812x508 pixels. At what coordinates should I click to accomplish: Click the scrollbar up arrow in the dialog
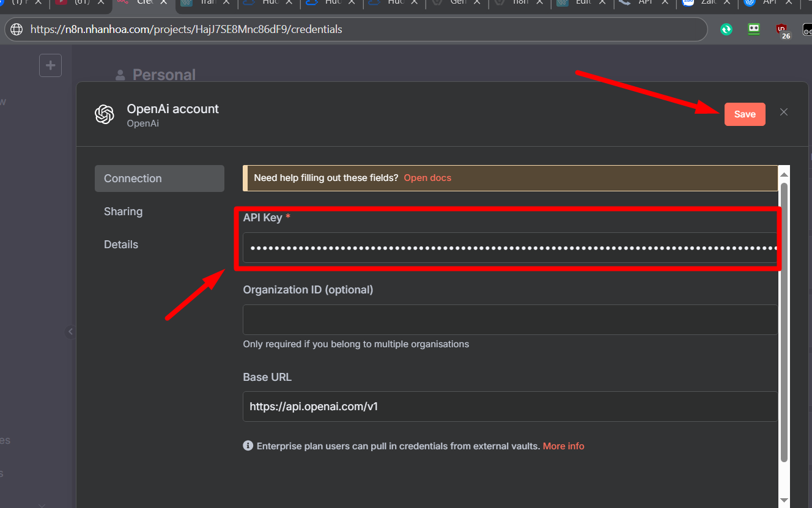[x=784, y=174]
